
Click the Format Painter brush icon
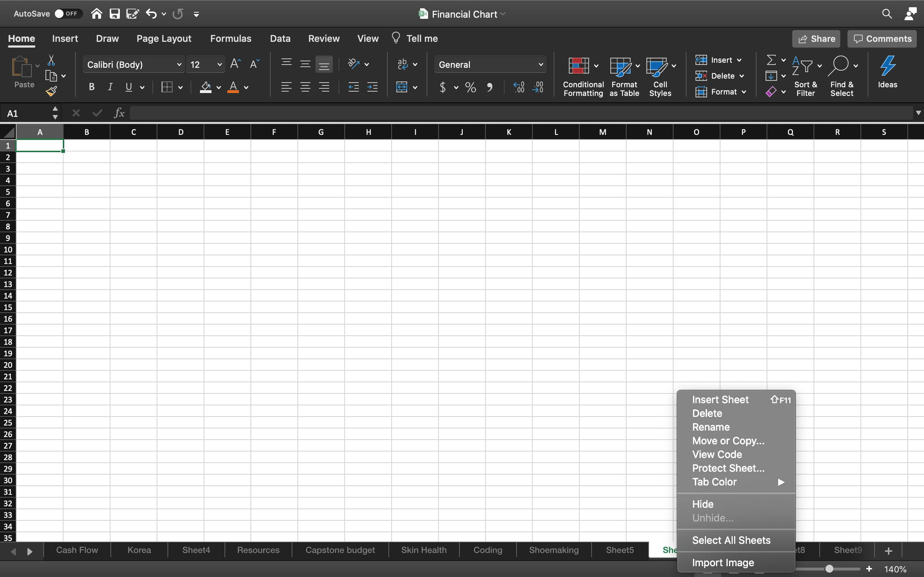coord(51,92)
